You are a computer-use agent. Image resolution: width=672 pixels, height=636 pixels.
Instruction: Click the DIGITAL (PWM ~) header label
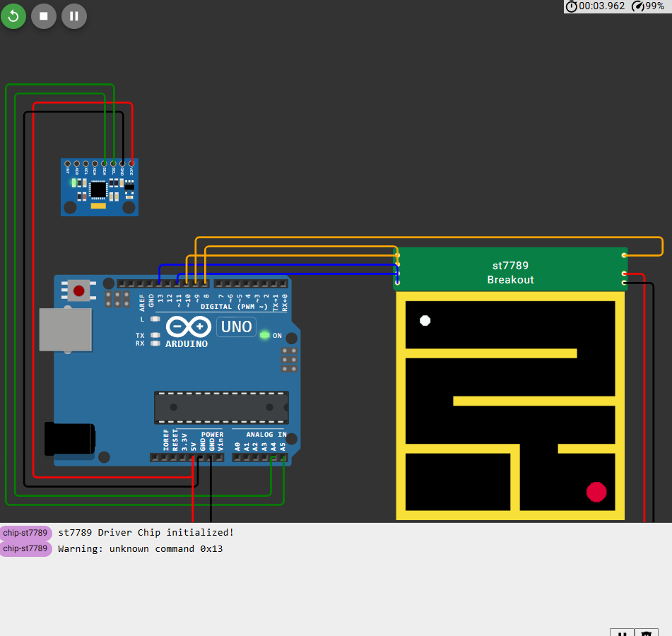pyautogui.click(x=234, y=307)
